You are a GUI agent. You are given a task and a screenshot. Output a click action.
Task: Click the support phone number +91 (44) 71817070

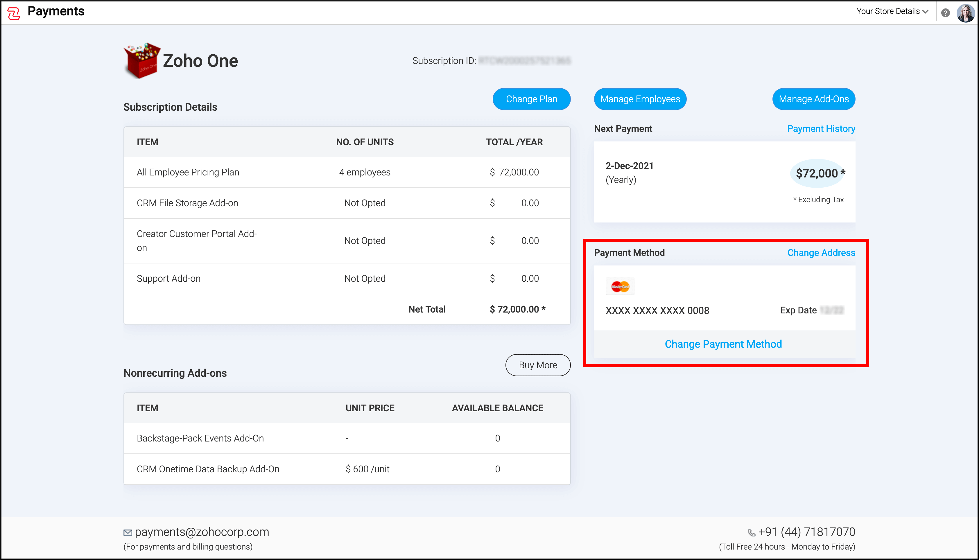(x=806, y=532)
